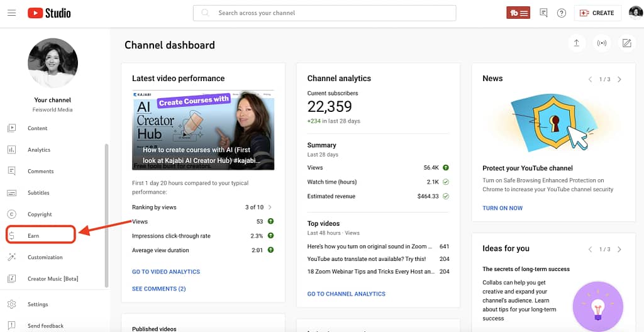
Task: Click the upload videos arrow icon
Action: click(576, 43)
